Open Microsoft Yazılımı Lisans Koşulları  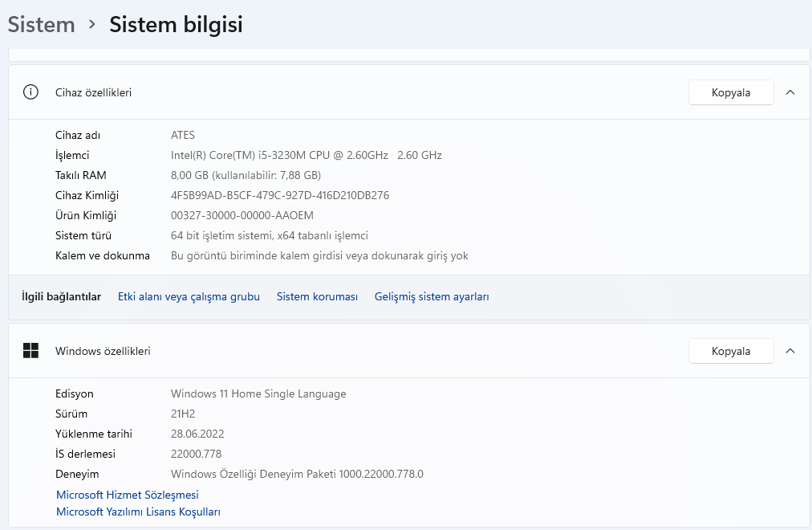point(138,512)
